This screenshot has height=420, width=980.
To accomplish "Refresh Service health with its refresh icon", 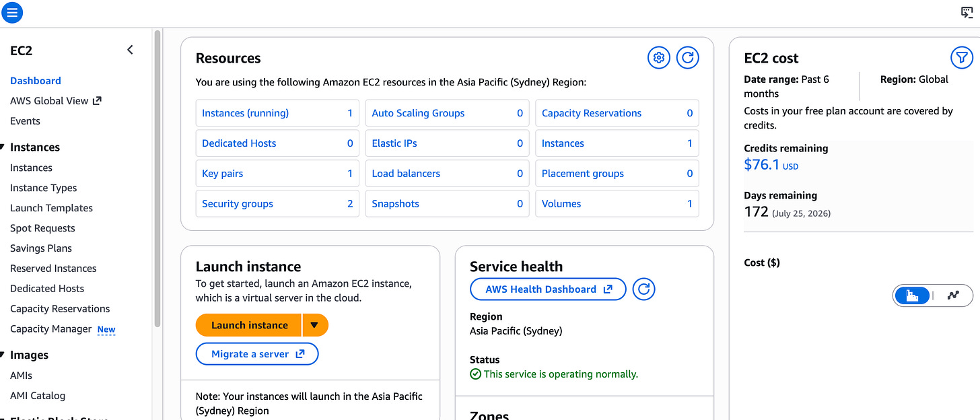I will [x=643, y=289].
